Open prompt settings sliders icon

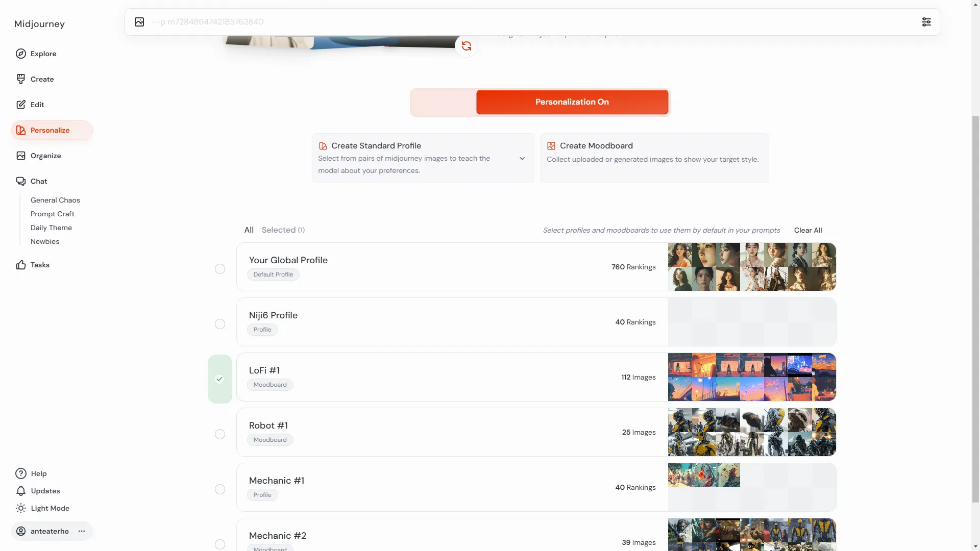click(926, 22)
